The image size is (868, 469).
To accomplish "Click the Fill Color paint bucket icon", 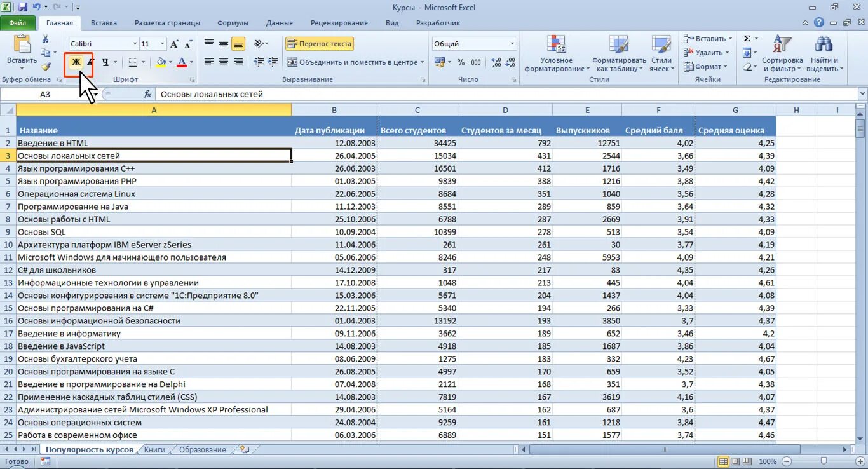I will tap(161, 62).
